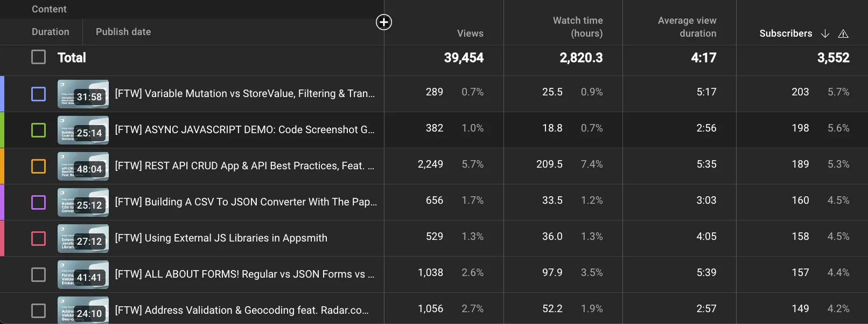Image resolution: width=868 pixels, height=324 pixels.
Task: Toggle the purple CSV To JSON checkbox
Action: point(38,202)
